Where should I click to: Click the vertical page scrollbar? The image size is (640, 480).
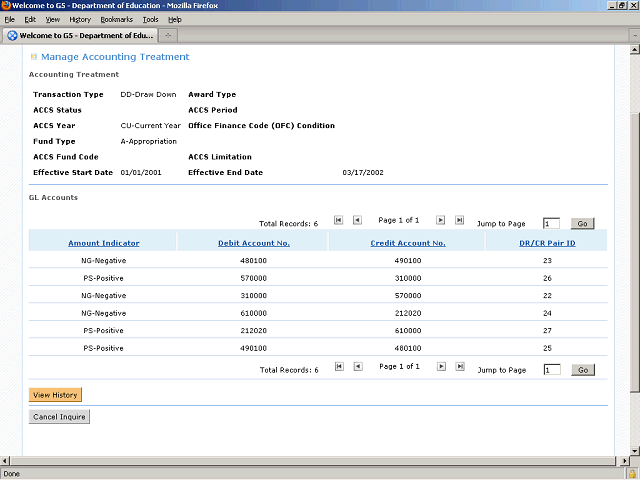[634, 250]
